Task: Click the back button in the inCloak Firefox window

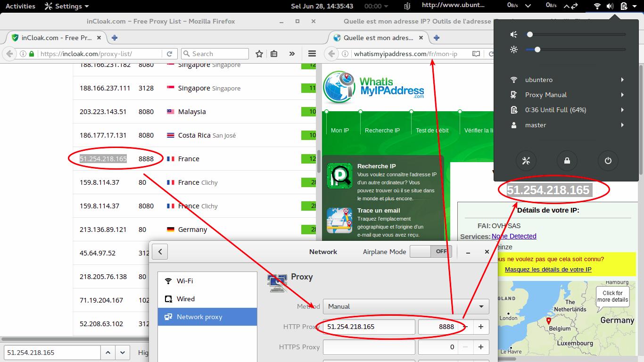Action: tap(9, 54)
